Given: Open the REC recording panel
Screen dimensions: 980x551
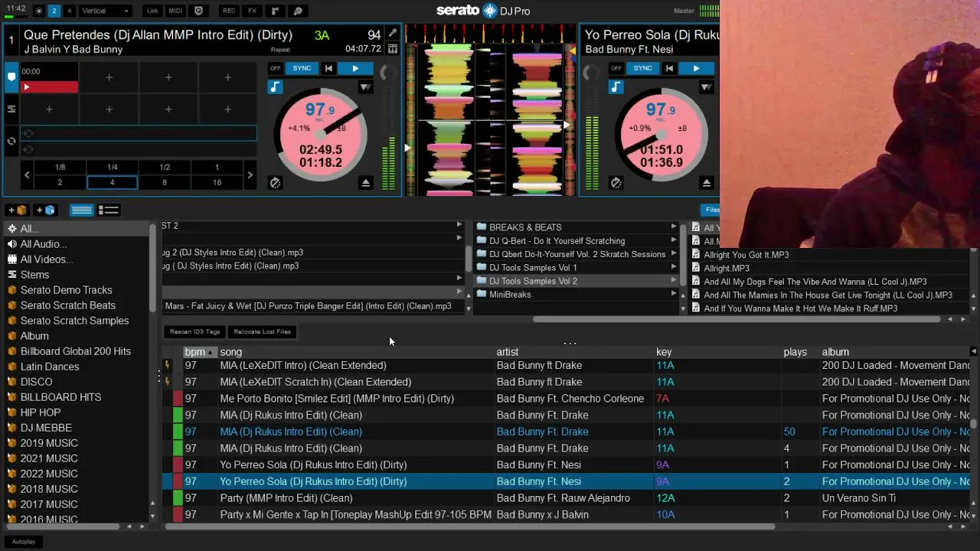Looking at the screenshot, I should pyautogui.click(x=229, y=11).
